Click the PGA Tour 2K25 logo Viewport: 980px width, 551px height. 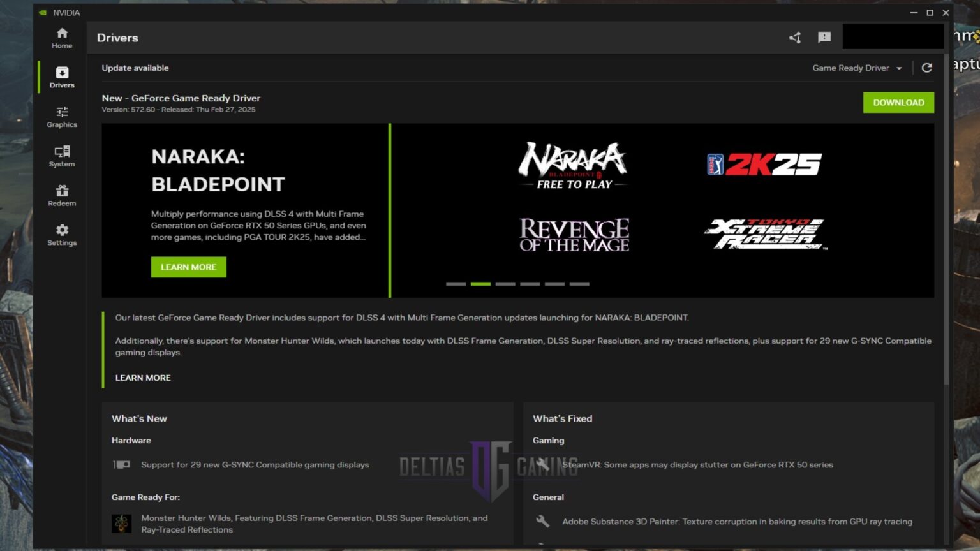(x=764, y=165)
